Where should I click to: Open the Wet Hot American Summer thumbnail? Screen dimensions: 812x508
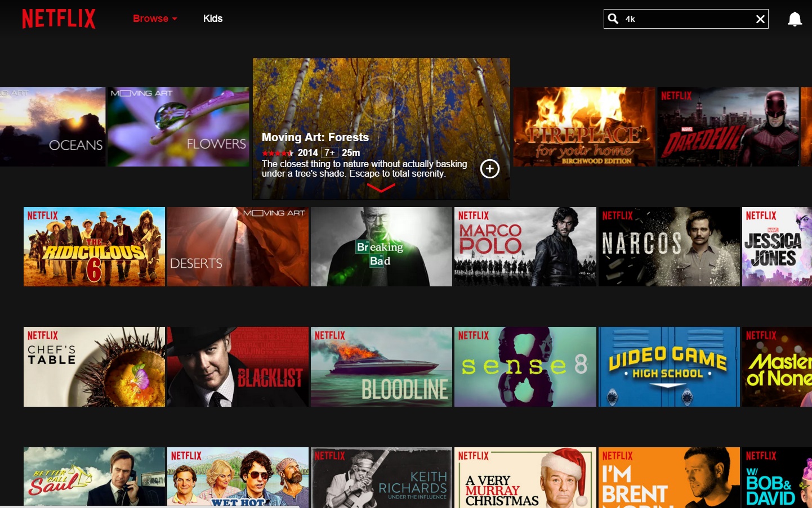238,478
